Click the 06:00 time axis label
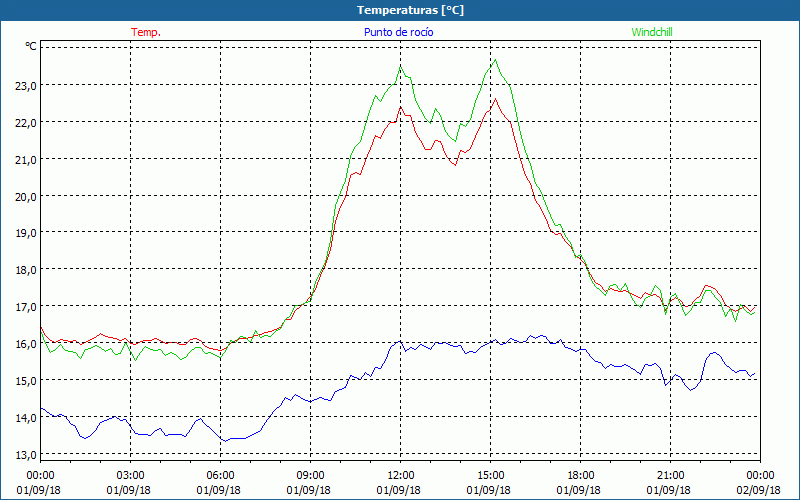Viewport: 800px width, 500px height. click(x=220, y=476)
